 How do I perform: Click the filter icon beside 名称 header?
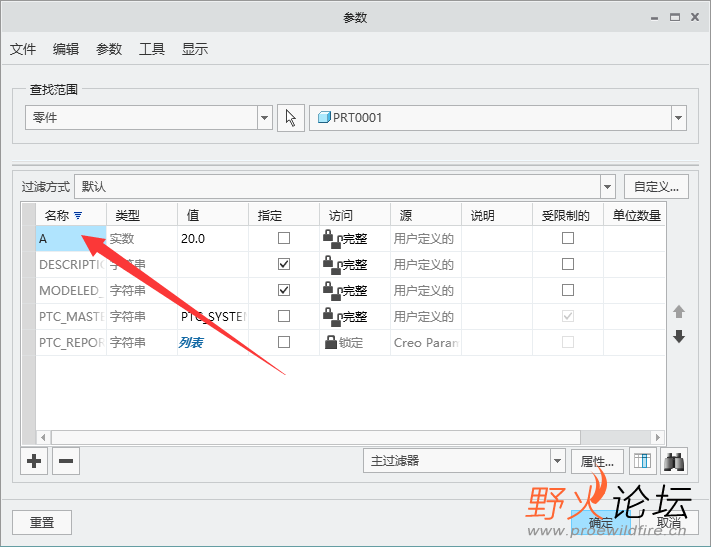pyautogui.click(x=78, y=215)
